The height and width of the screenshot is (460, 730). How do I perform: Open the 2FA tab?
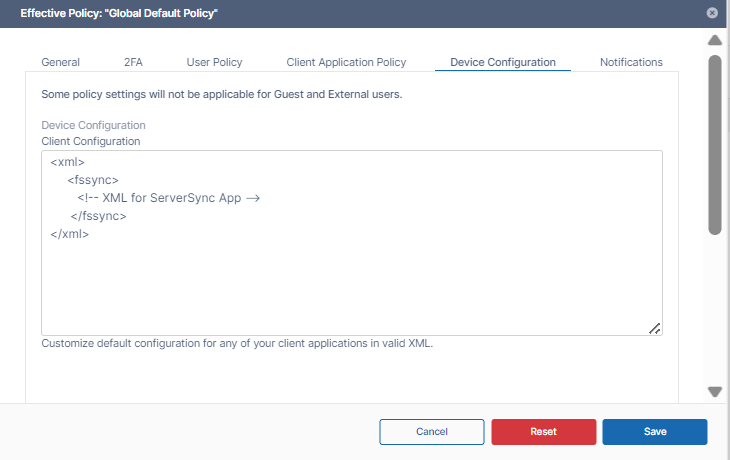tap(133, 62)
